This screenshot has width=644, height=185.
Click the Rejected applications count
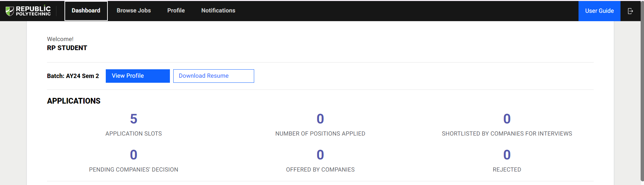pyautogui.click(x=507, y=155)
